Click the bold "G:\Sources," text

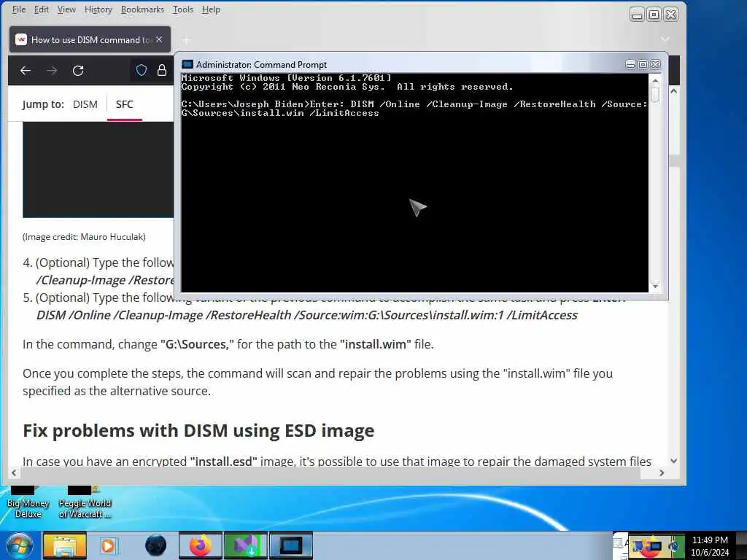[197, 344]
